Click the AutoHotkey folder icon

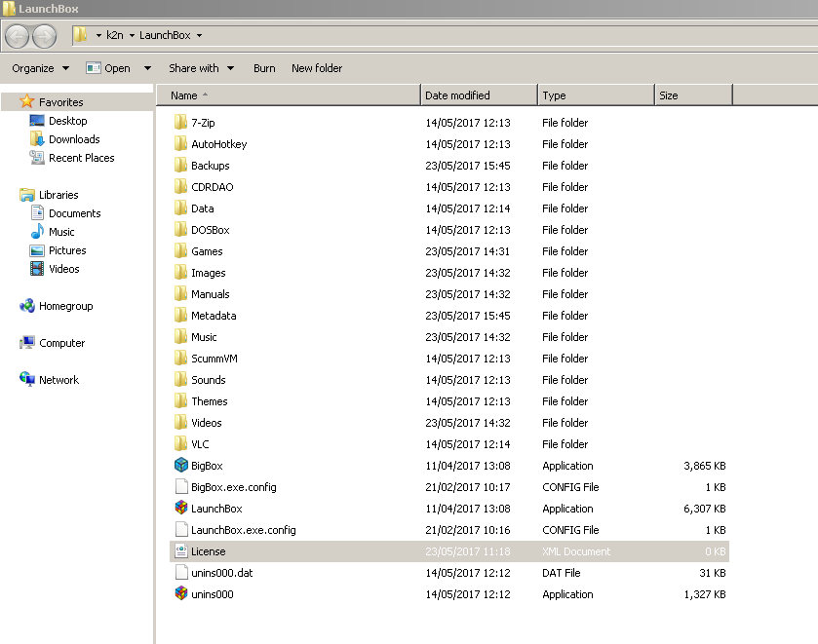tap(180, 143)
